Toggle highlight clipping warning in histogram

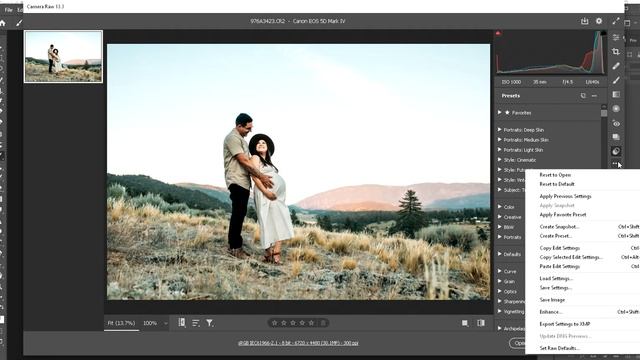pos(603,33)
